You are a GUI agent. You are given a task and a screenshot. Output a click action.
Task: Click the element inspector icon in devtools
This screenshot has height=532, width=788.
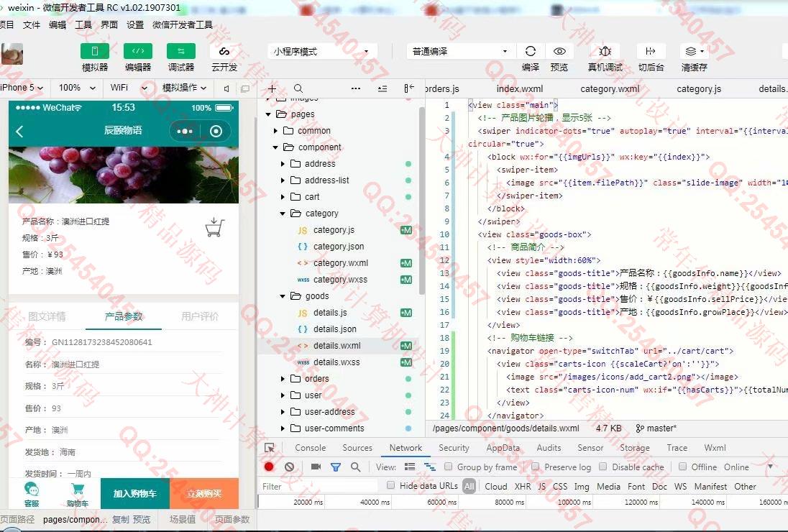click(270, 448)
